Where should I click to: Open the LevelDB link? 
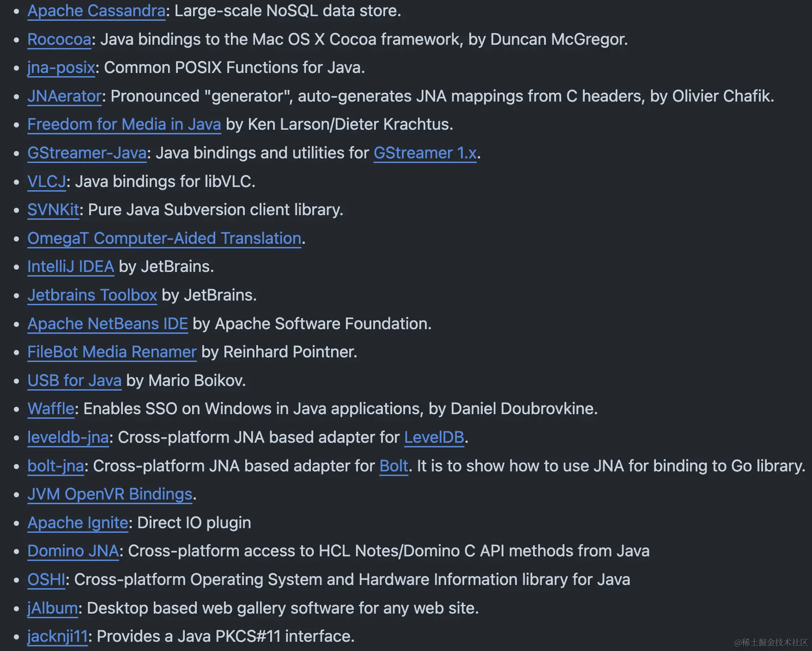[434, 437]
